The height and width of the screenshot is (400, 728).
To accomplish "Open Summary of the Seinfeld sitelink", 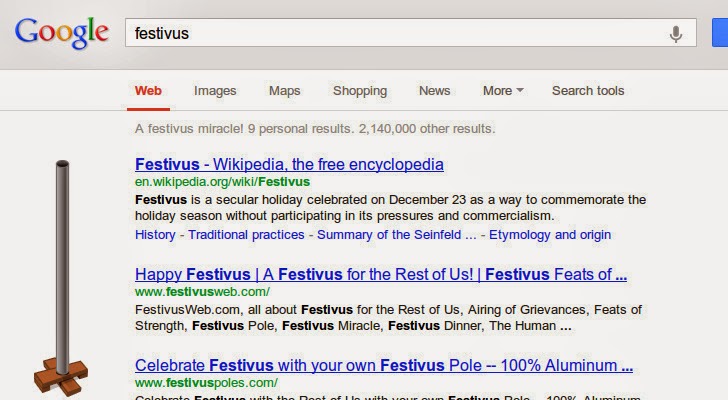I will [x=396, y=234].
